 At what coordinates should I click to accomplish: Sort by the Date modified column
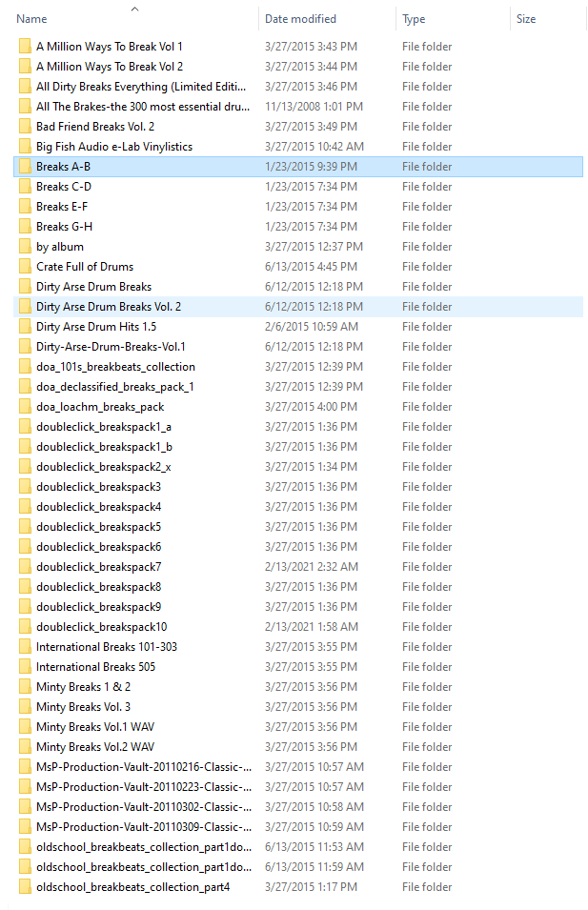302,19
